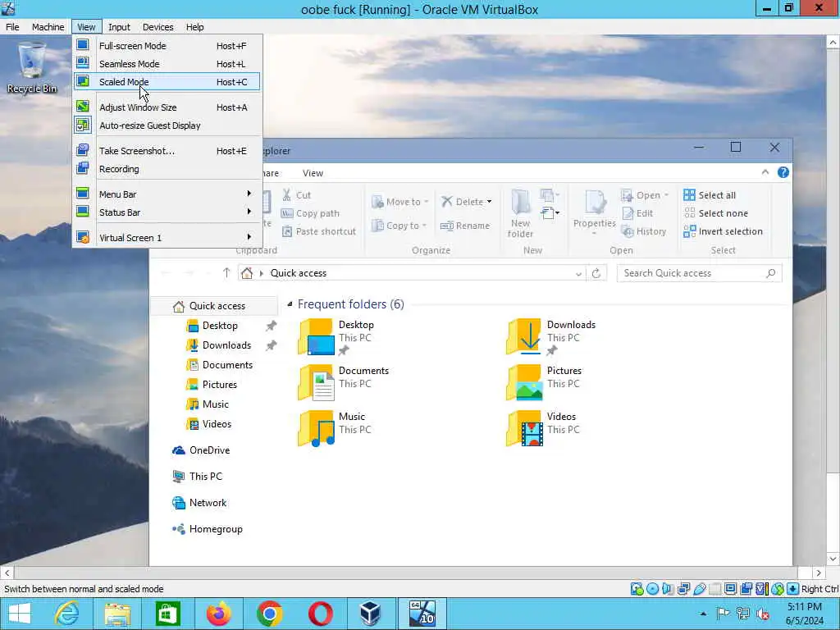
Task: Click virtualization V status icon
Action: click(761, 589)
